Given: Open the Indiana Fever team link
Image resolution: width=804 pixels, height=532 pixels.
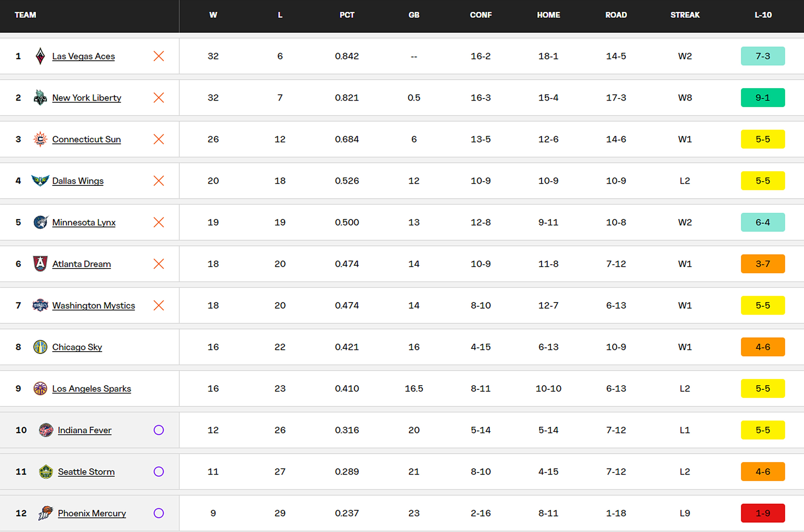Looking at the screenshot, I should 84,430.
